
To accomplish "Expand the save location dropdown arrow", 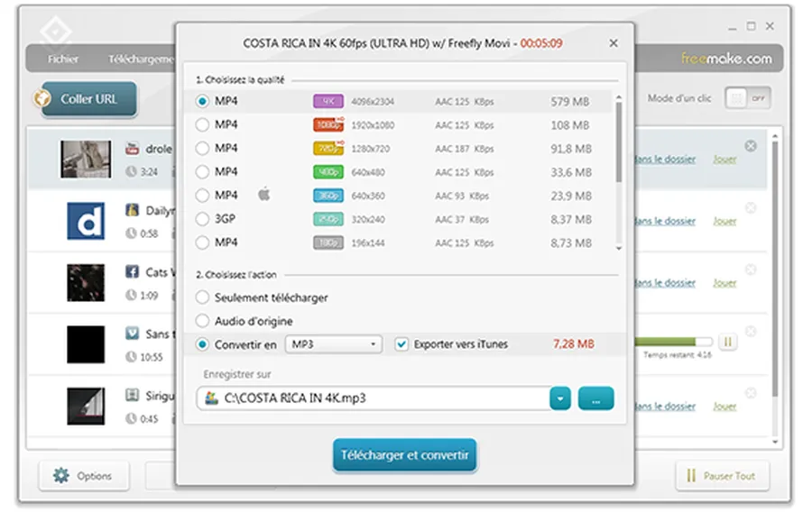I will click(560, 398).
